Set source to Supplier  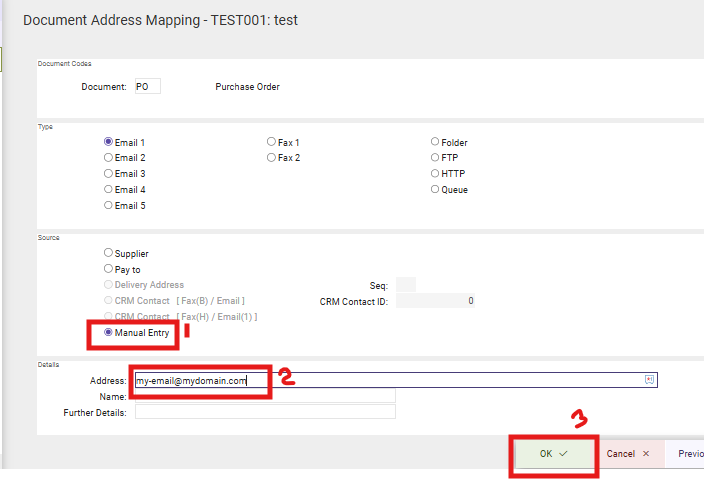(x=109, y=253)
